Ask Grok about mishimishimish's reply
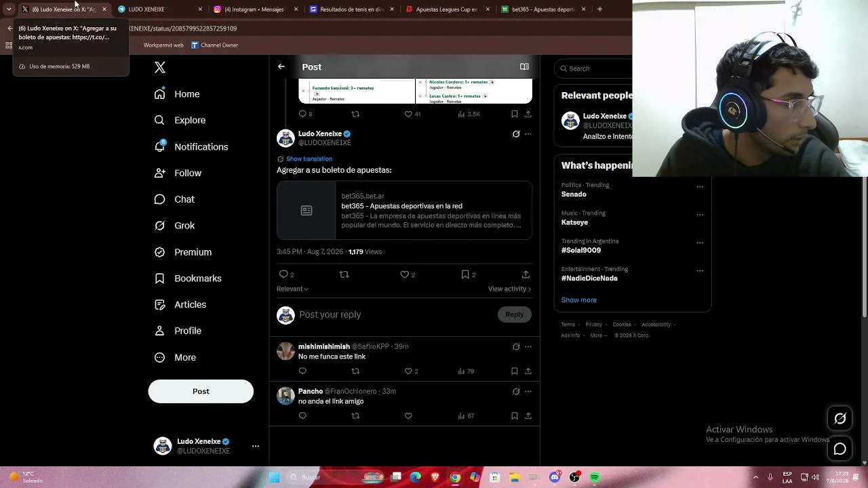The height and width of the screenshot is (488, 868). 516,346
